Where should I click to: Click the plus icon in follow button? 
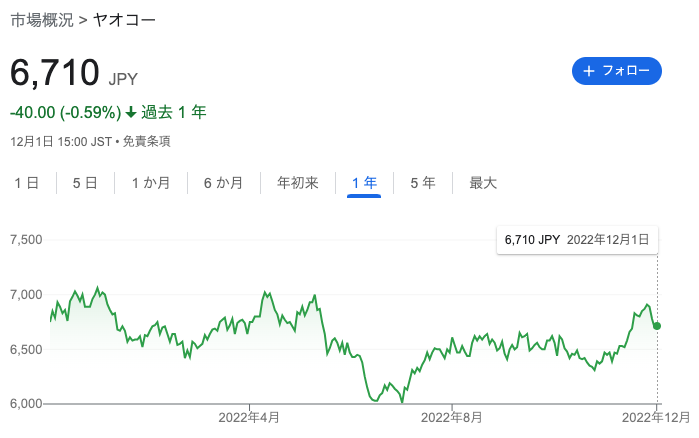tap(589, 71)
